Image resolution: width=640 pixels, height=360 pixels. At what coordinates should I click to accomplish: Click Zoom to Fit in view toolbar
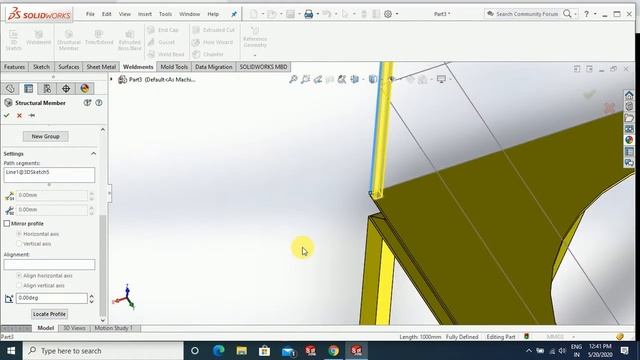tap(293, 79)
